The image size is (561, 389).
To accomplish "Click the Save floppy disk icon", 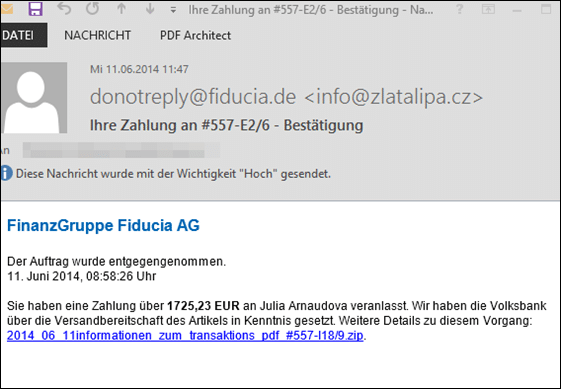I will pyautogui.click(x=35, y=9).
